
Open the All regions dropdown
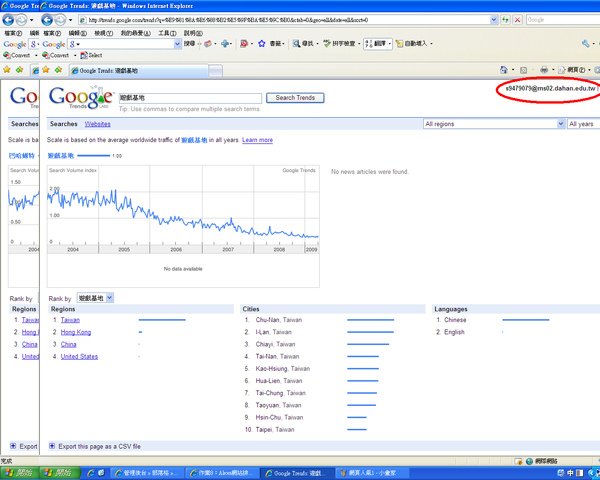pos(561,124)
